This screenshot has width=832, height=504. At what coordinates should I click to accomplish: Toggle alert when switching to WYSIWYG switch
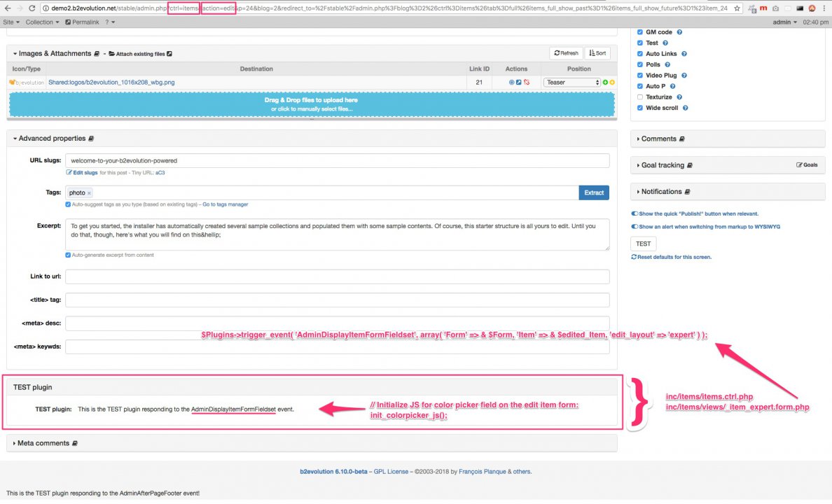point(634,227)
